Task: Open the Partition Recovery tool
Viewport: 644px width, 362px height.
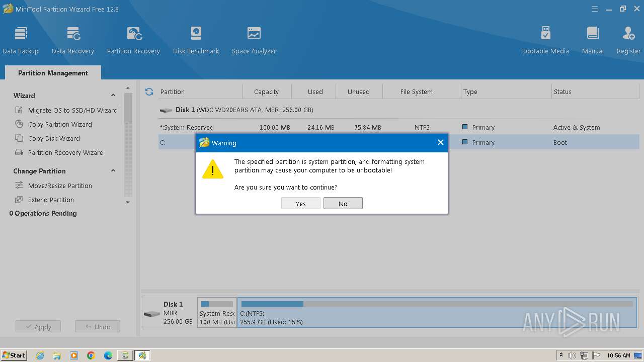Action: (133, 40)
